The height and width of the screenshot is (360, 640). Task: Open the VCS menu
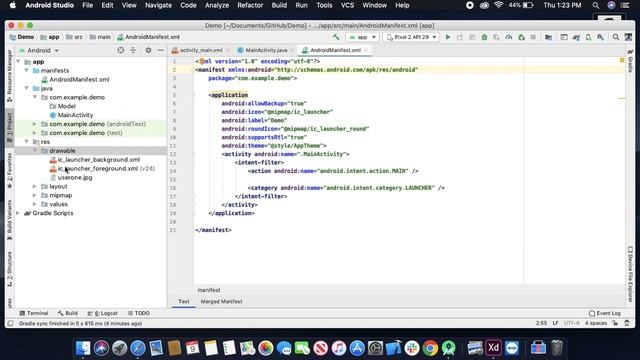tap(347, 5)
